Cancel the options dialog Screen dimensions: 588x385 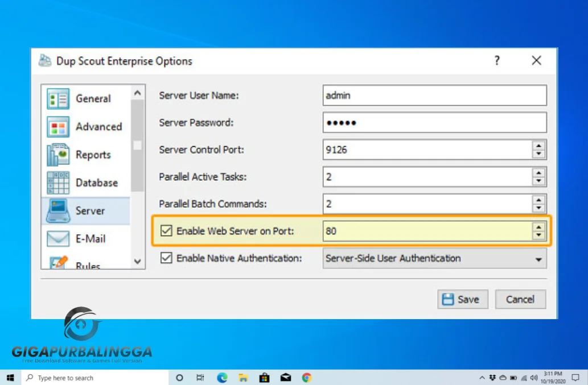click(520, 299)
